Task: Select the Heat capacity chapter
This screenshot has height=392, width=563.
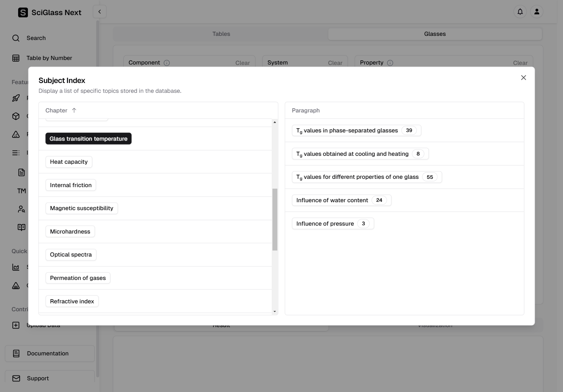Action: 69,162
